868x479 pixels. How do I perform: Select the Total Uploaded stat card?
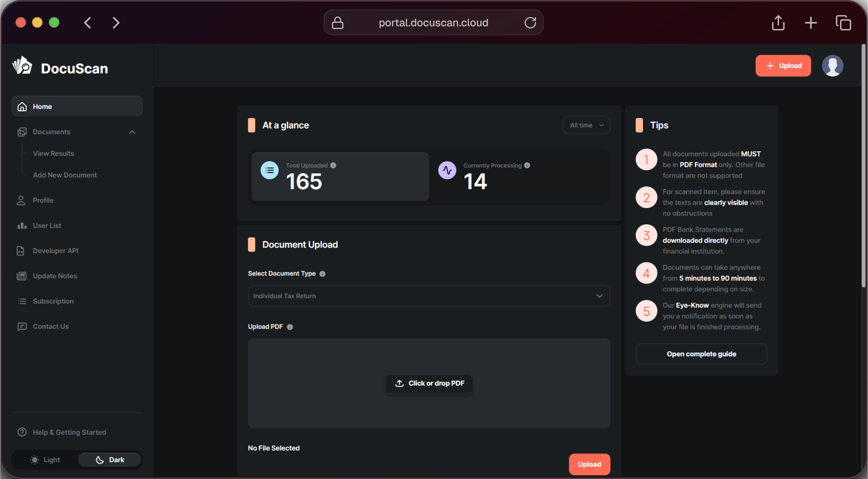340,177
